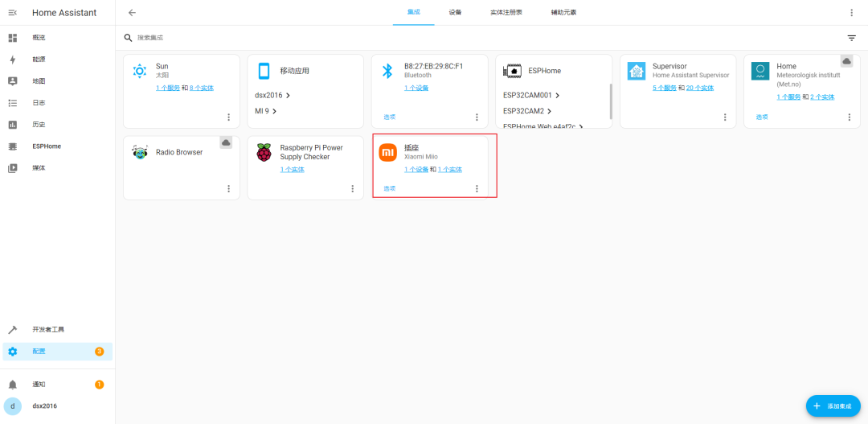The height and width of the screenshot is (424, 868).
Task: Click the Sun integration logo
Action: coord(140,71)
